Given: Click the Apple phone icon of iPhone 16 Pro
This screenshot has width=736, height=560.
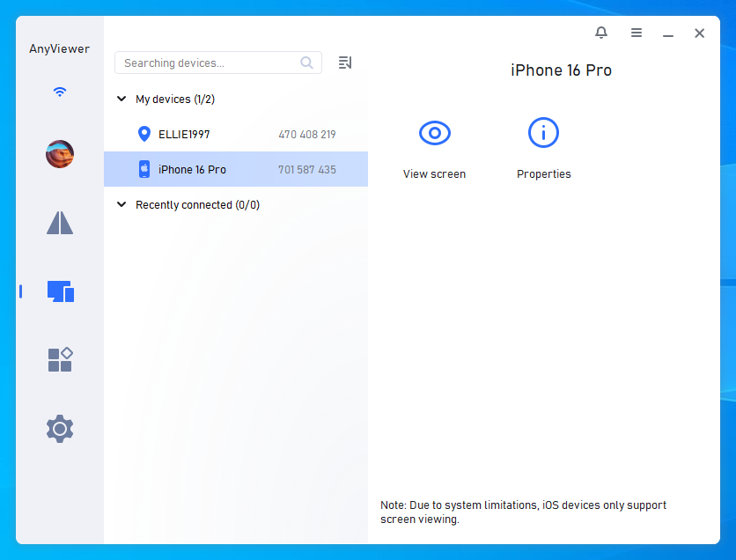Looking at the screenshot, I should [x=144, y=169].
